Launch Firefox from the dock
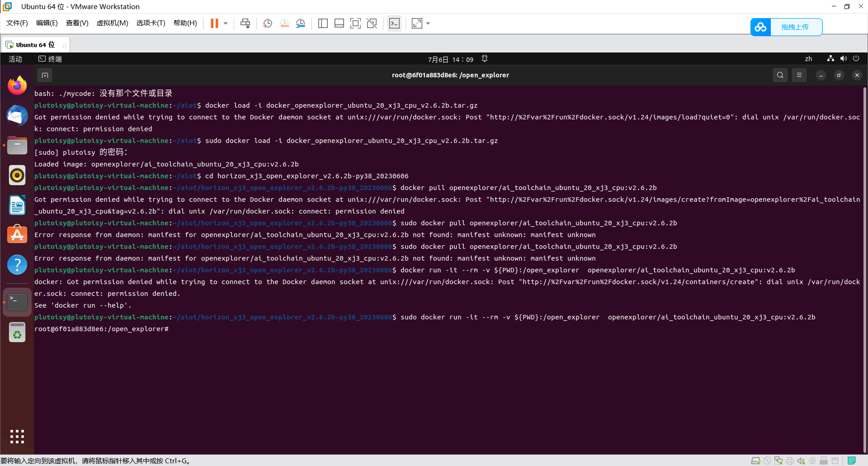The height and width of the screenshot is (466, 868). 17,85
